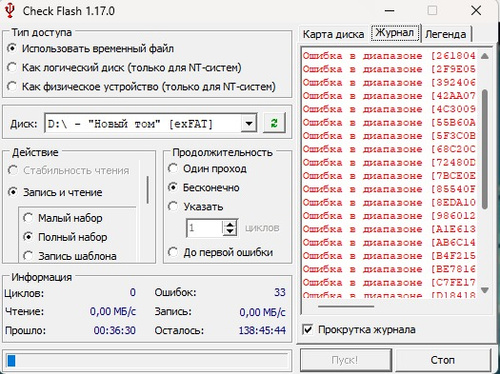Click the action list vertical scrollbar
This screenshot has width=500, height=374.
click(147, 190)
